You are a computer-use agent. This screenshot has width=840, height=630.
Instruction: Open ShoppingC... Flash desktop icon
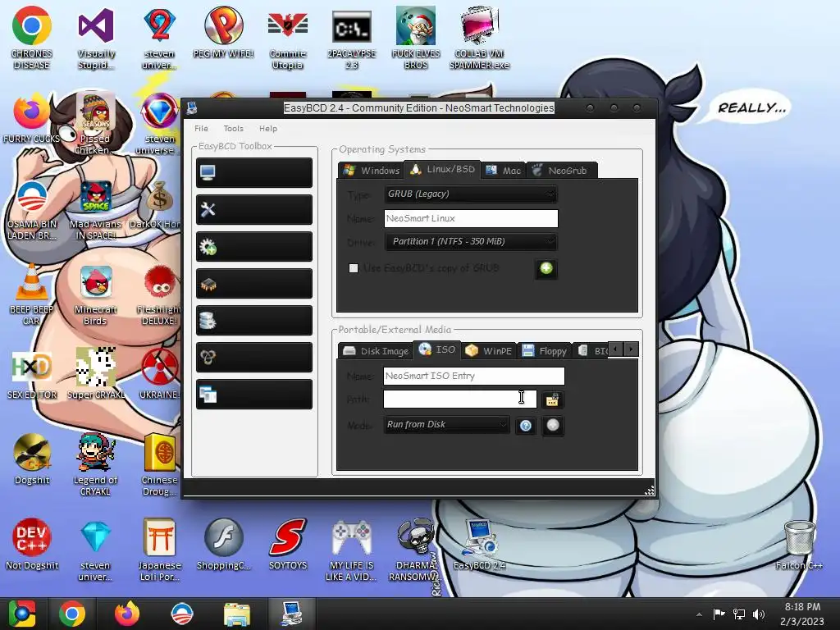pyautogui.click(x=223, y=544)
